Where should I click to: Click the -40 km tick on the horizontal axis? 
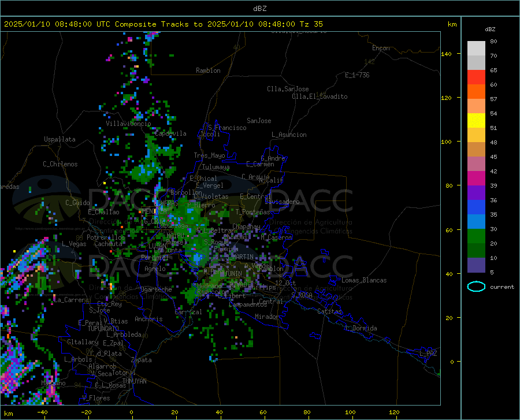[42, 412]
